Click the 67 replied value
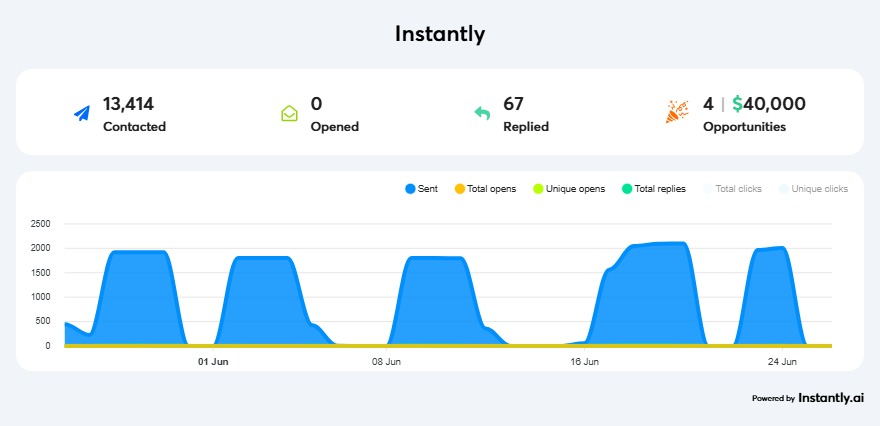880x426 pixels. click(513, 104)
